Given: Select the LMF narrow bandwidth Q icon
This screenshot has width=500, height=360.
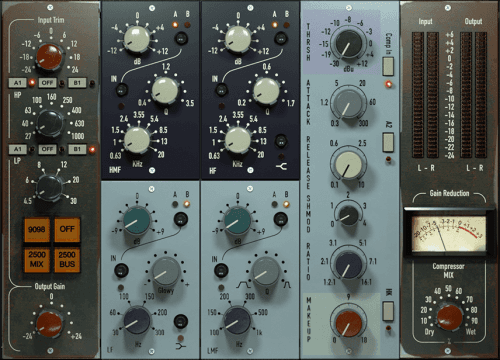Looking at the screenshot, I should pyautogui.click(x=287, y=285).
